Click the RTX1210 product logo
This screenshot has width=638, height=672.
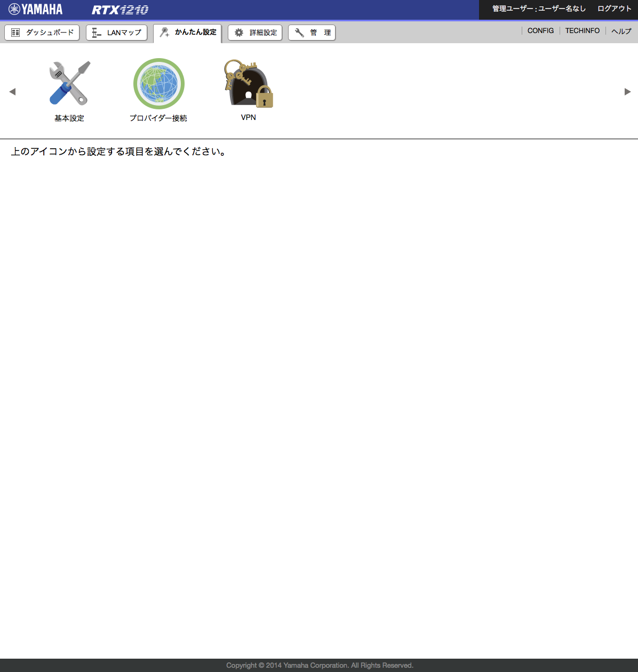(x=120, y=10)
